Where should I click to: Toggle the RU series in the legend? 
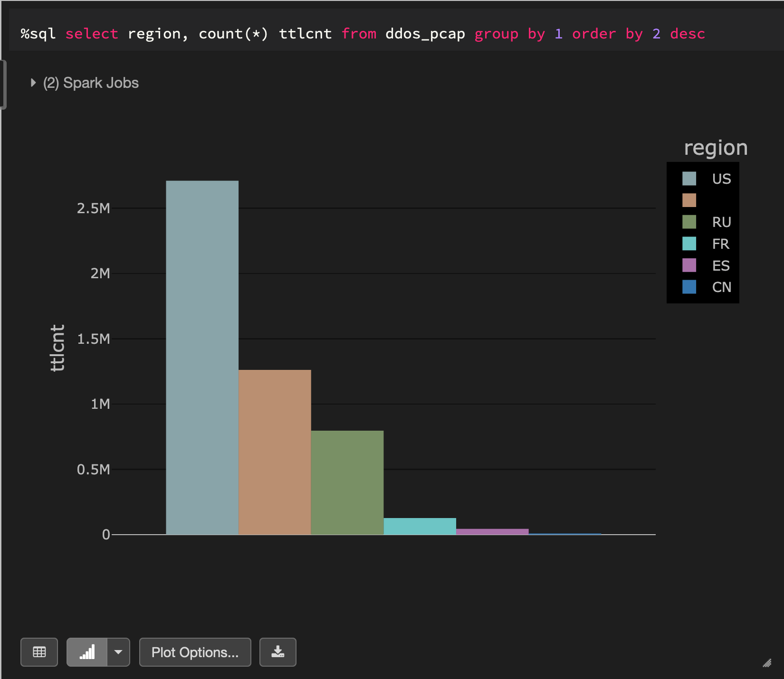tap(721, 222)
